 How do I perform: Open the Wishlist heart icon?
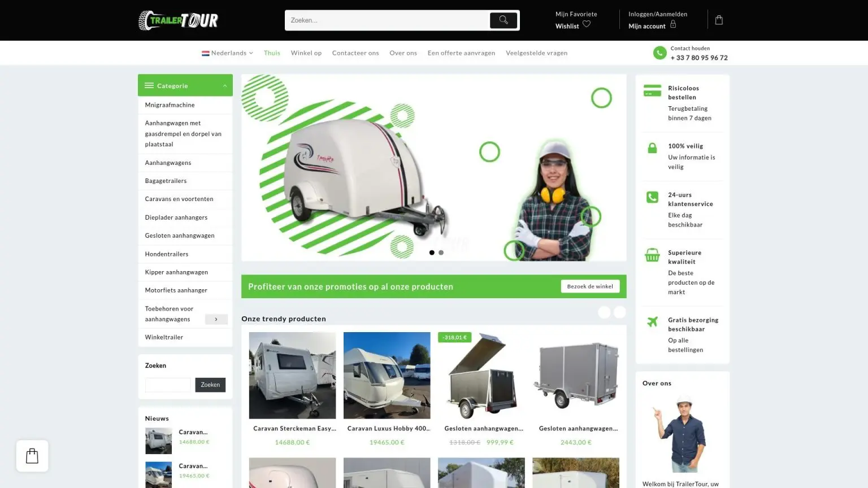pos(587,24)
